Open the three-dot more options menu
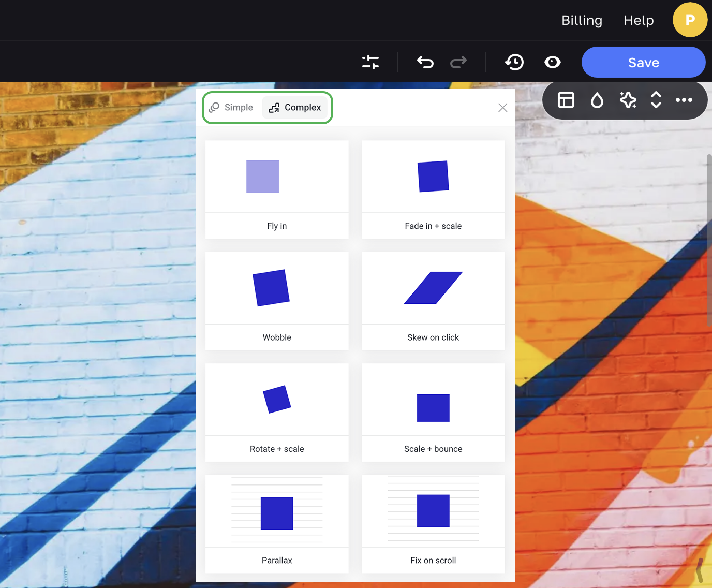 (x=684, y=100)
